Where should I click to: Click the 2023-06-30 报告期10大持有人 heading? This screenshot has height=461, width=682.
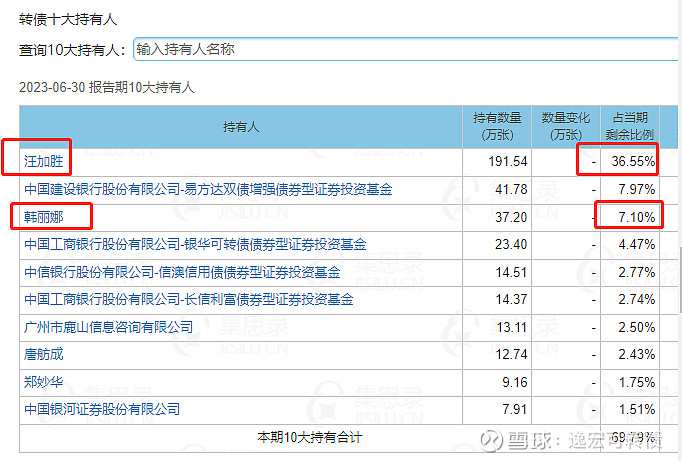[x=107, y=87]
